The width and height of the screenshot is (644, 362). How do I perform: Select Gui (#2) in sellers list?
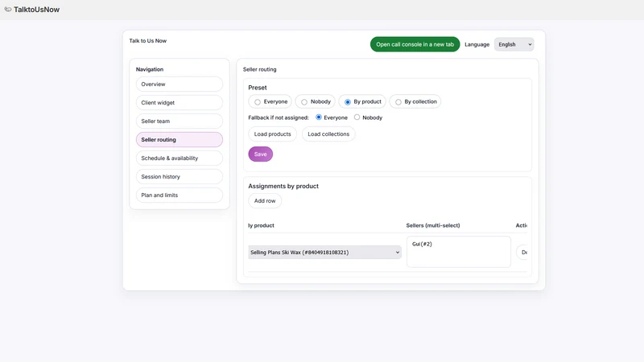(x=422, y=244)
